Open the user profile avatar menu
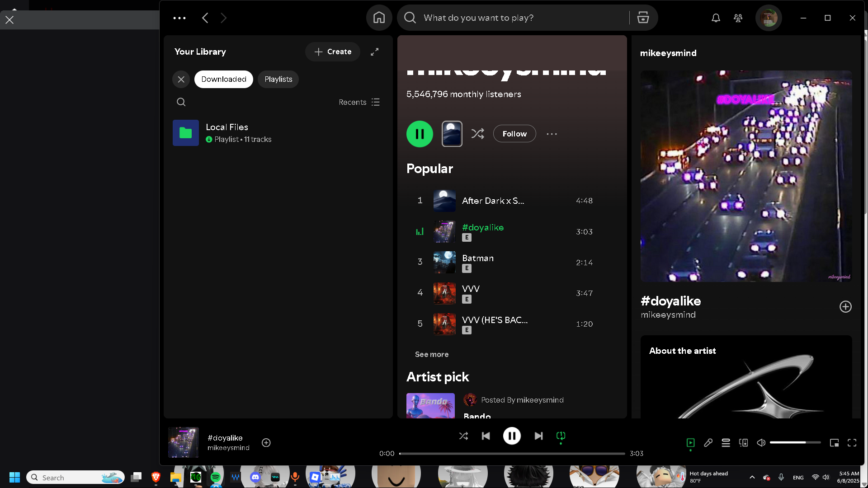Image resolution: width=868 pixels, height=488 pixels. (769, 18)
